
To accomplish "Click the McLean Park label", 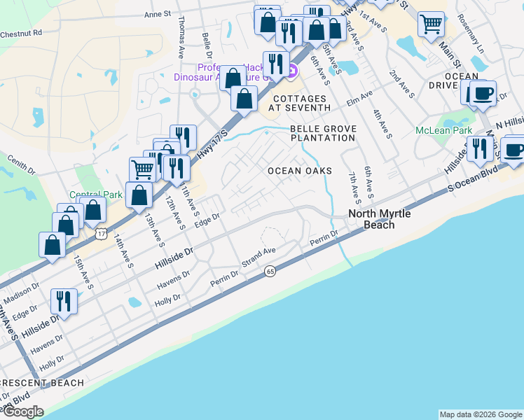I will tap(444, 130).
